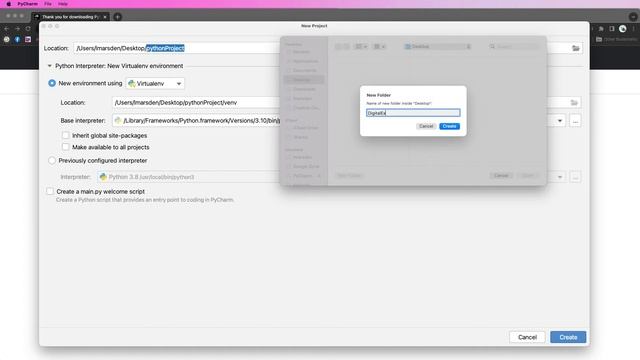Open the file chooser grouping dropdown
Viewport: 640px width, 360px height.
[x=379, y=47]
